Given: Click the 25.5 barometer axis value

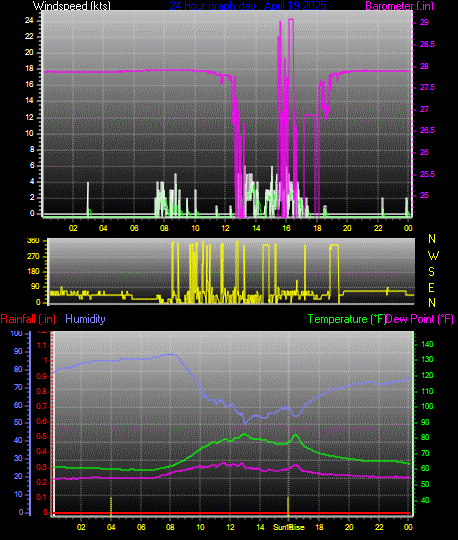Looking at the screenshot, I should point(427,174).
